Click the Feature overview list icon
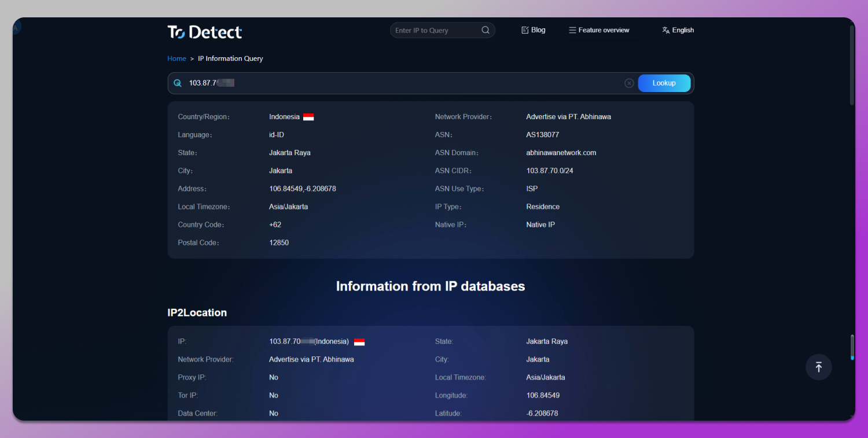This screenshot has height=438, width=868. [572, 30]
